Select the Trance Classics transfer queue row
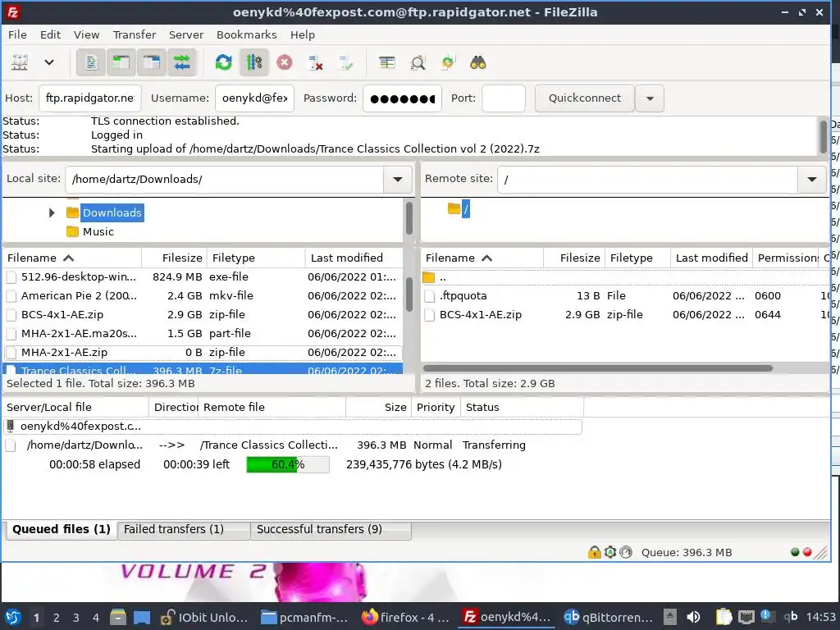 pyautogui.click(x=293, y=445)
